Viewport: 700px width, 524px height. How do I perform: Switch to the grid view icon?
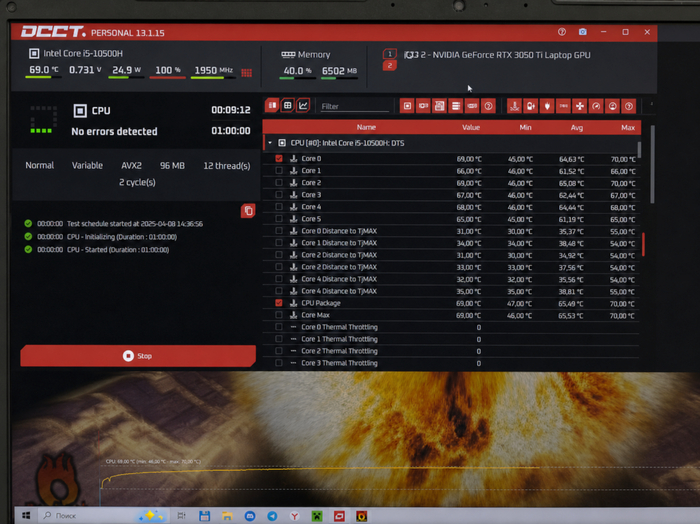tap(288, 106)
